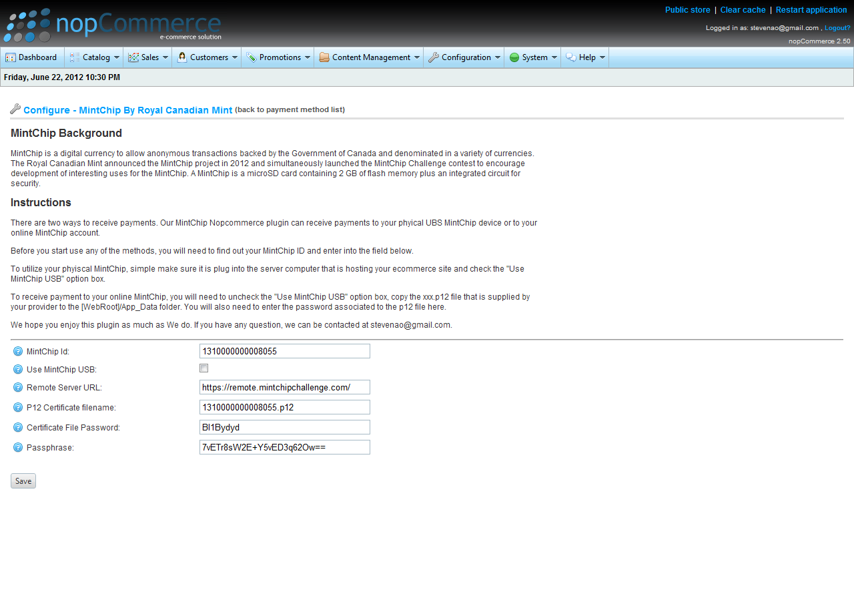The image size is (854, 616).
Task: Open the Sales menu
Action: point(147,57)
